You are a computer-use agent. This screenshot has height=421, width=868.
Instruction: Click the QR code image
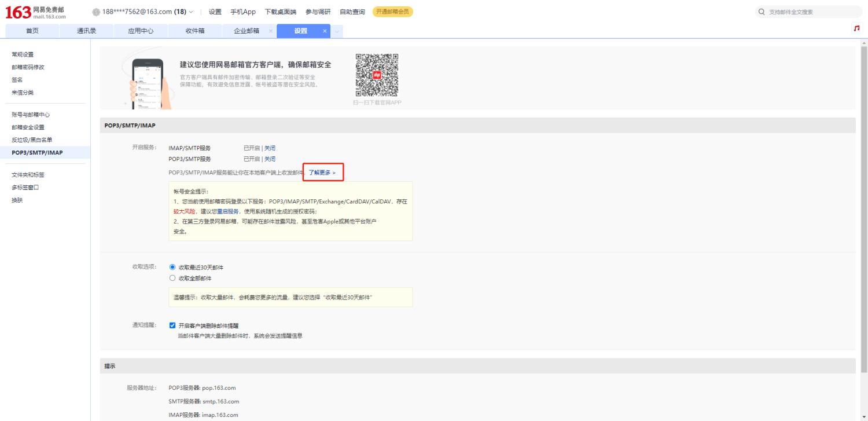pos(377,75)
